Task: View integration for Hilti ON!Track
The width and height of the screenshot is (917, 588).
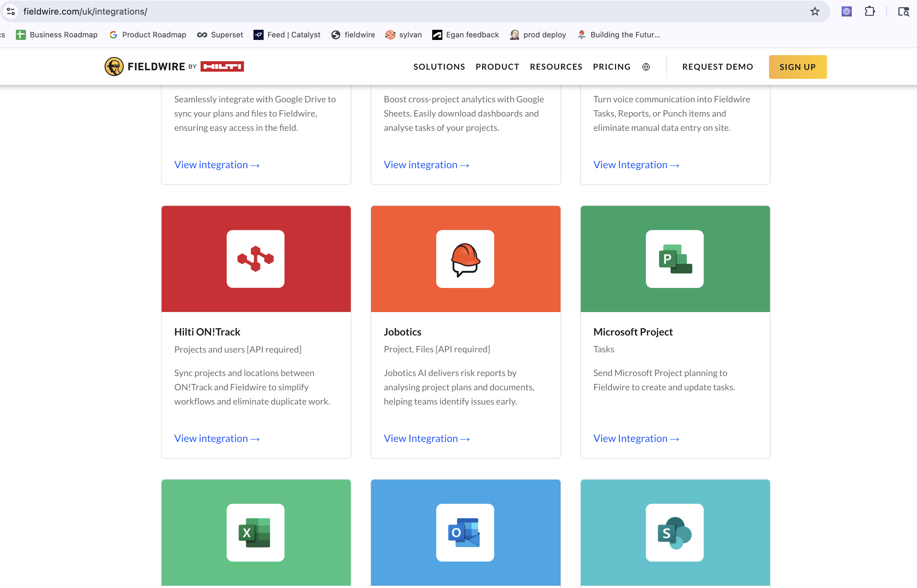Action: 217,438
